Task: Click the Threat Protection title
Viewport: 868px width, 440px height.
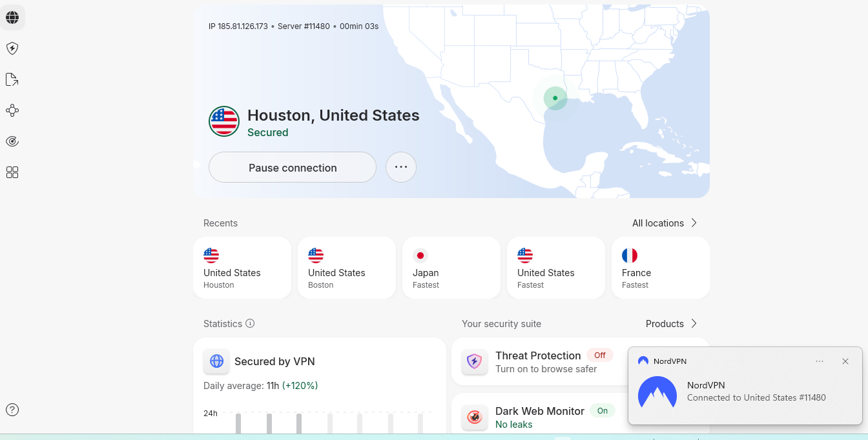Action: pyautogui.click(x=538, y=355)
